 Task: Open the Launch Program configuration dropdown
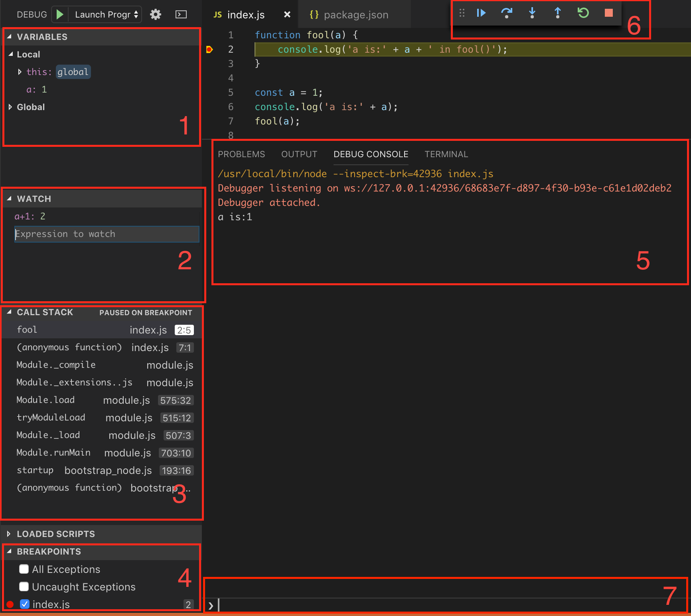click(x=106, y=15)
